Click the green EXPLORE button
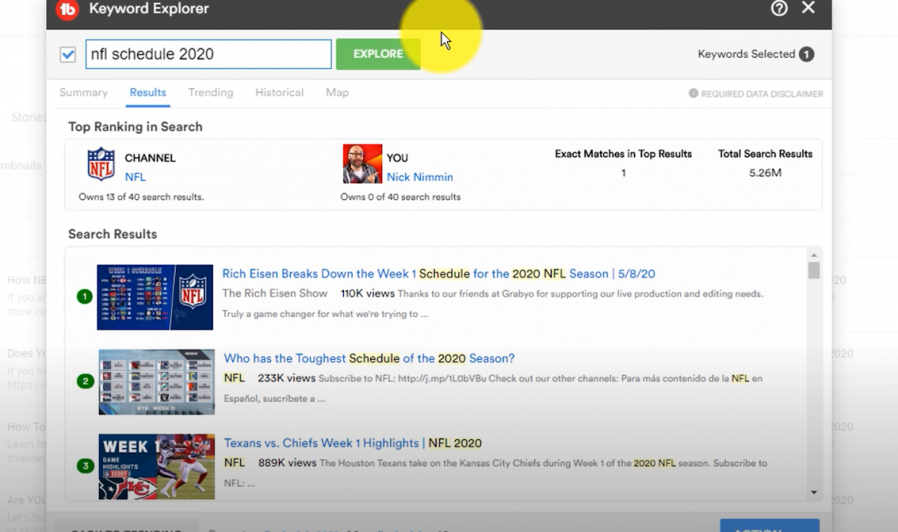898x532 pixels. [x=378, y=54]
